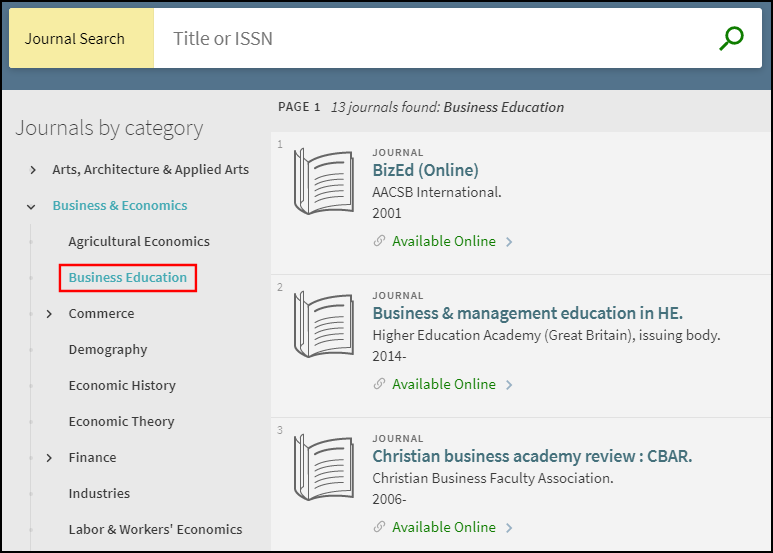The height and width of the screenshot is (553, 773).
Task: Click Available Online for Business & management education
Action: click(x=443, y=384)
